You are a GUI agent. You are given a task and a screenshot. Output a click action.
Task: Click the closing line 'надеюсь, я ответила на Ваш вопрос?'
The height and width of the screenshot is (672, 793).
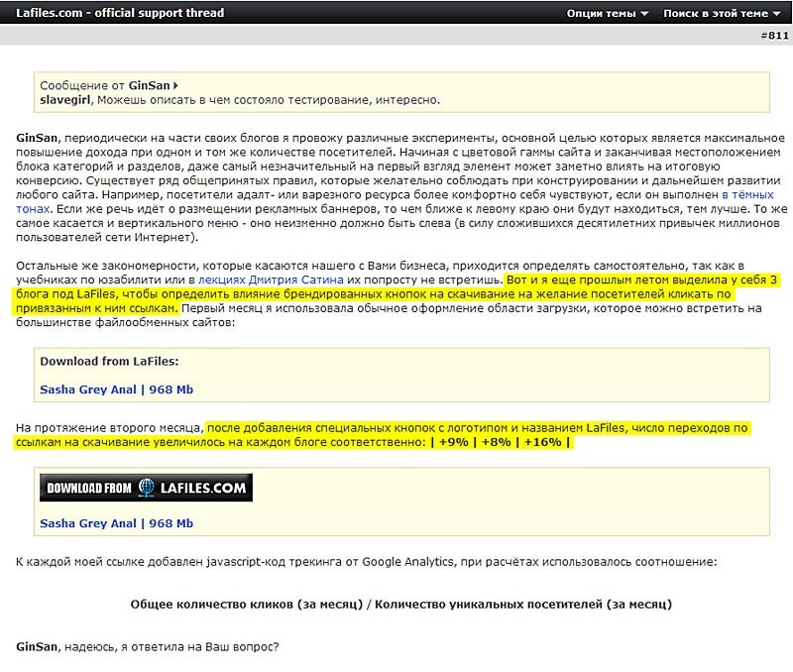[x=171, y=646]
